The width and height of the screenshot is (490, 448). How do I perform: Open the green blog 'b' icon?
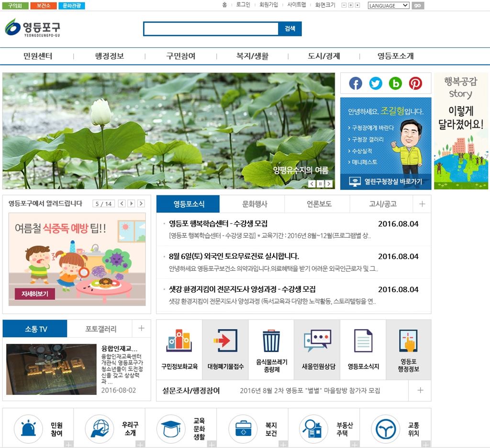pyautogui.click(x=395, y=83)
